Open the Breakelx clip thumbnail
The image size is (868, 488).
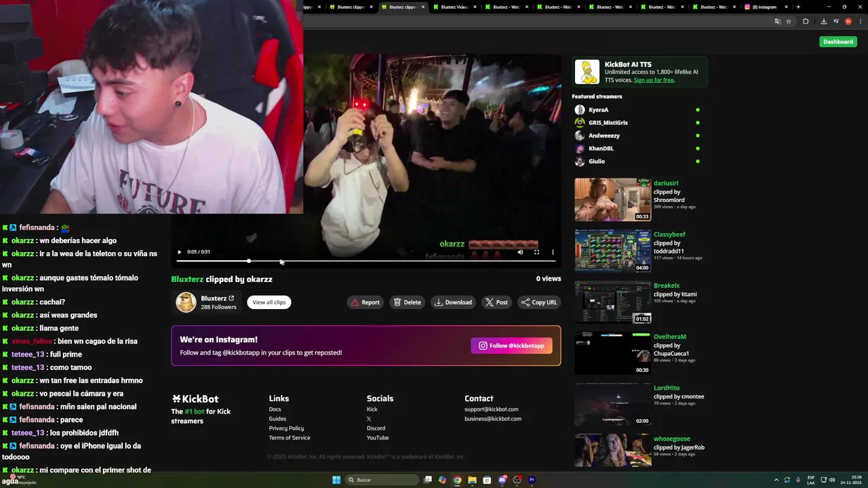tap(612, 302)
